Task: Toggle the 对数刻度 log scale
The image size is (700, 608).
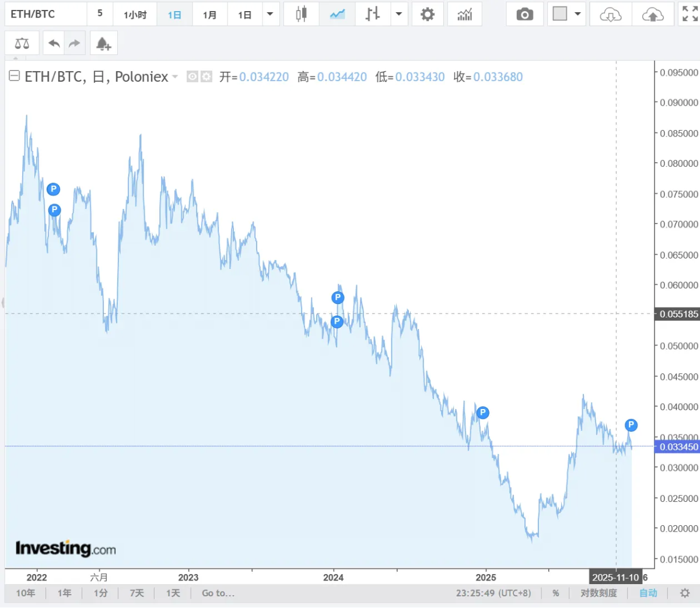Action: pos(598,593)
